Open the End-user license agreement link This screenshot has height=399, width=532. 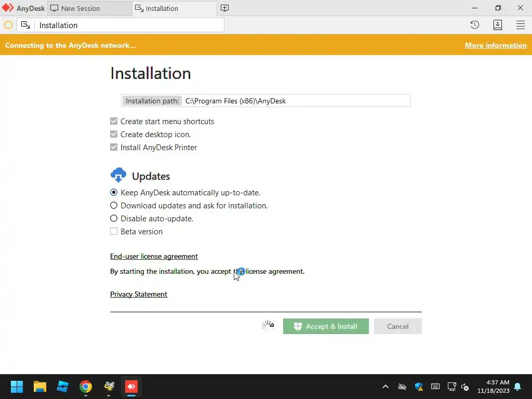click(x=154, y=256)
